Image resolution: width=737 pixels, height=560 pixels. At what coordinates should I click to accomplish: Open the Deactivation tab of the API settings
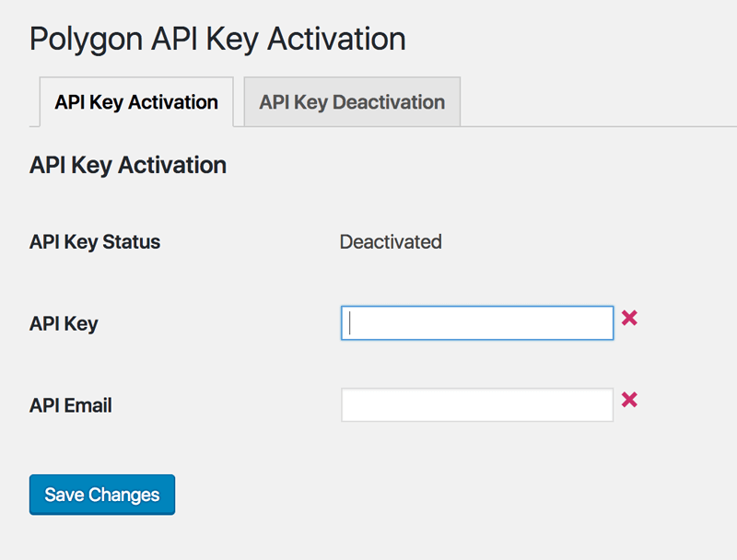pyautogui.click(x=352, y=102)
